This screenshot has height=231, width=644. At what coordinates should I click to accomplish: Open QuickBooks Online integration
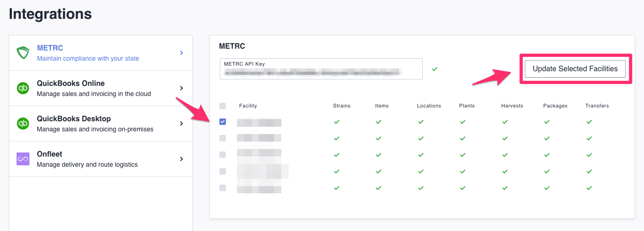pyautogui.click(x=101, y=88)
